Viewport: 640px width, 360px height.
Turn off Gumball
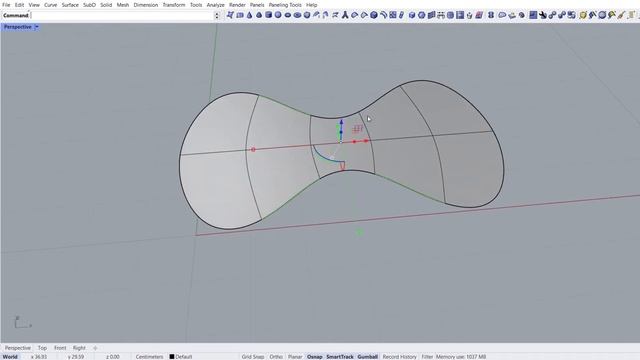pyautogui.click(x=367, y=357)
